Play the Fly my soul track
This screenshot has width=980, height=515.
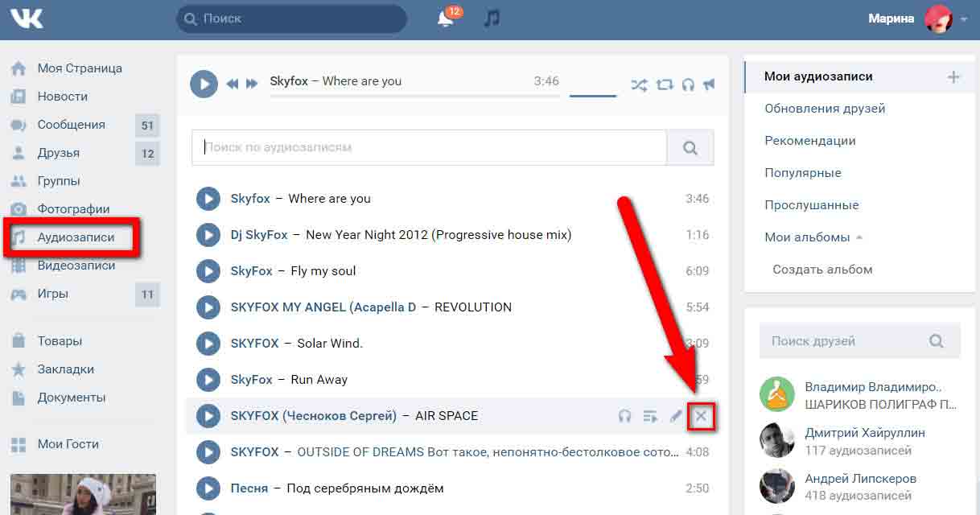coord(208,271)
